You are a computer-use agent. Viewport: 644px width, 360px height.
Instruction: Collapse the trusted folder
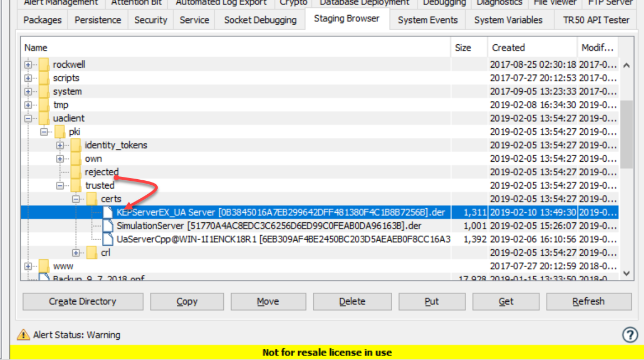[60, 185]
